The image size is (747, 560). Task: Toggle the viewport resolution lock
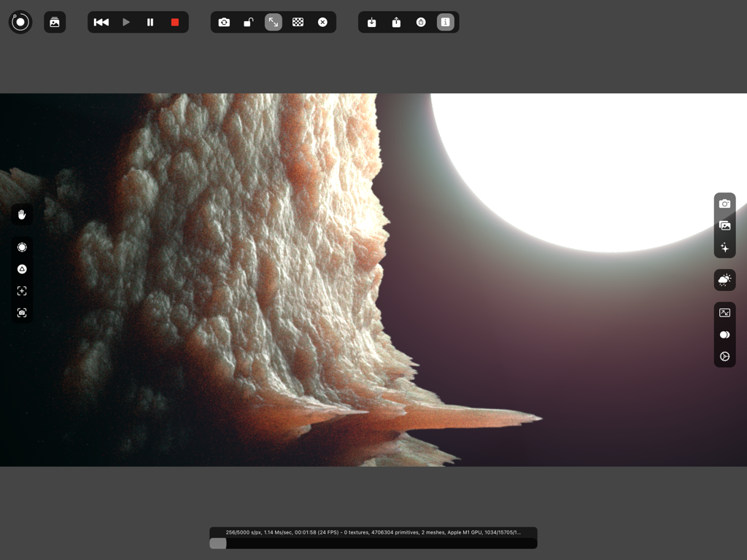248,22
